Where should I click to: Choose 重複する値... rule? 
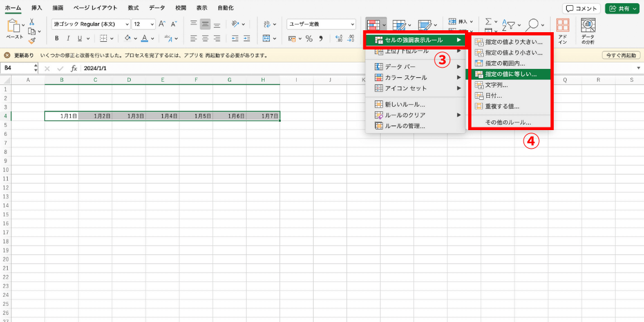[x=509, y=106]
